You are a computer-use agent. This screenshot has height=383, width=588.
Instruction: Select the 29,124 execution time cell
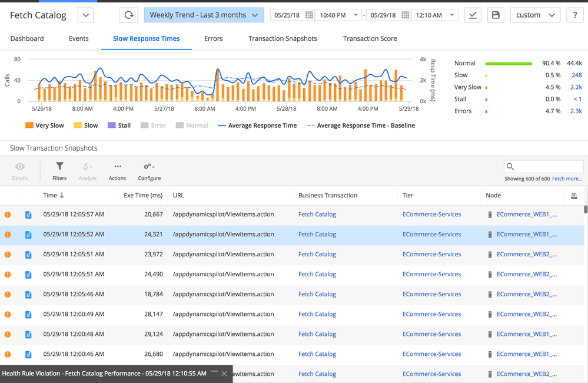pyautogui.click(x=154, y=334)
